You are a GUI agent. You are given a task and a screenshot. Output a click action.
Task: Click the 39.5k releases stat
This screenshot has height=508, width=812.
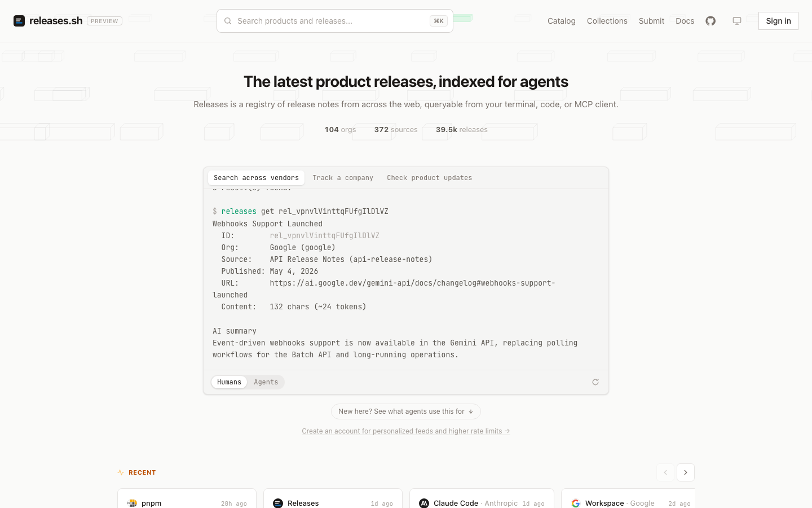point(461,130)
